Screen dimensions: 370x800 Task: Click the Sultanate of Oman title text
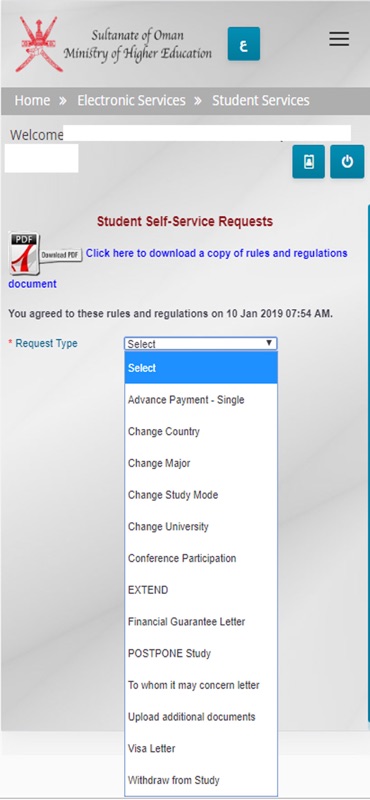(137, 36)
